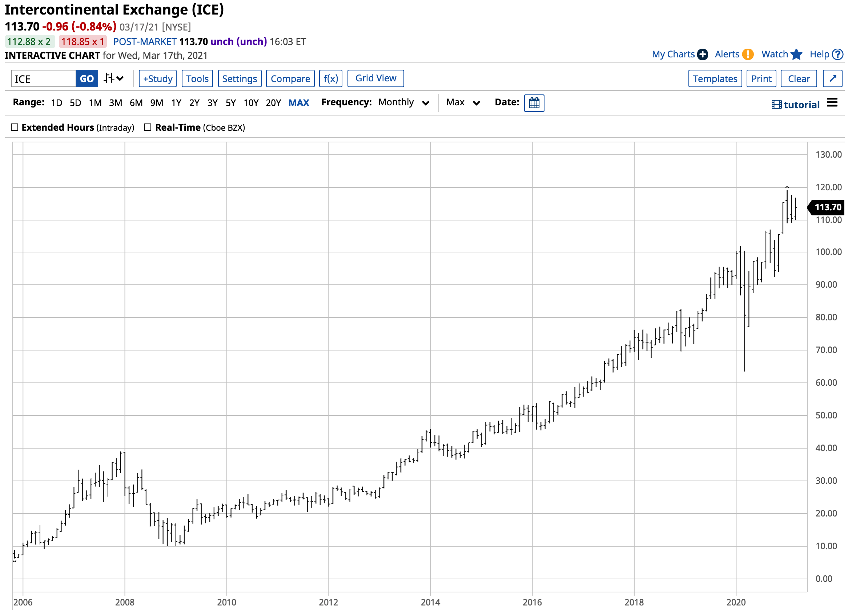The height and width of the screenshot is (616, 860).
Task: Select the 5Y range
Action: [x=231, y=103]
